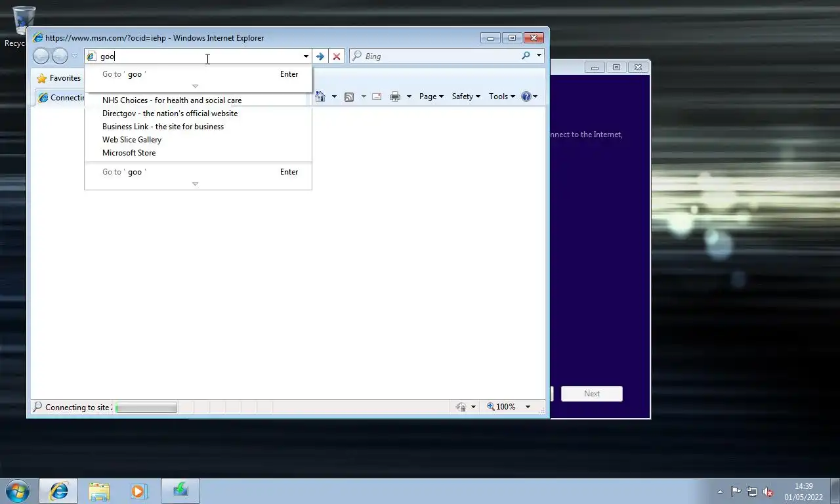Image resolution: width=840 pixels, height=504 pixels.
Task: Open the Print options dropdown arrow
Action: coord(409,96)
